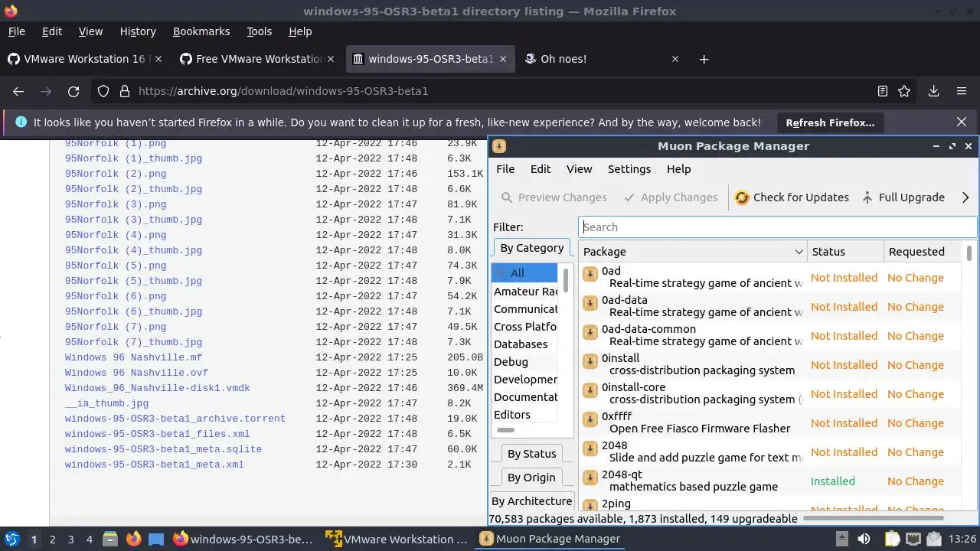Sort by the Requested column header

coord(923,252)
